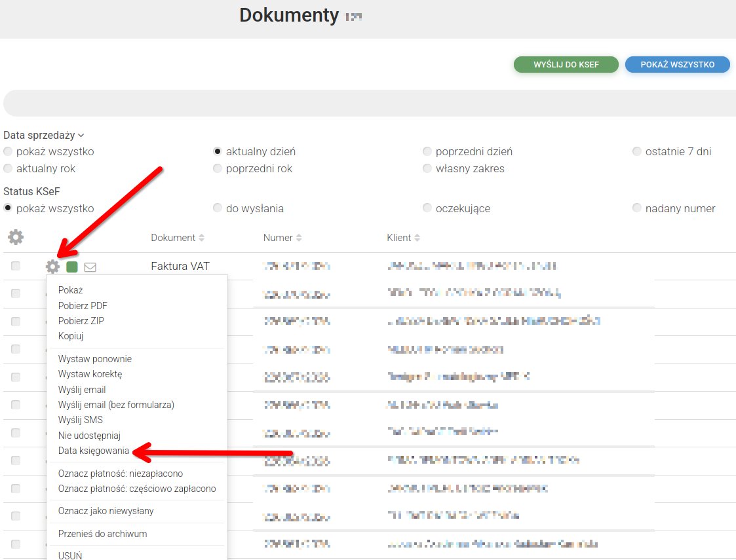Select the 'aktualny dzień' radio option
The width and height of the screenshot is (736, 560).
click(218, 151)
